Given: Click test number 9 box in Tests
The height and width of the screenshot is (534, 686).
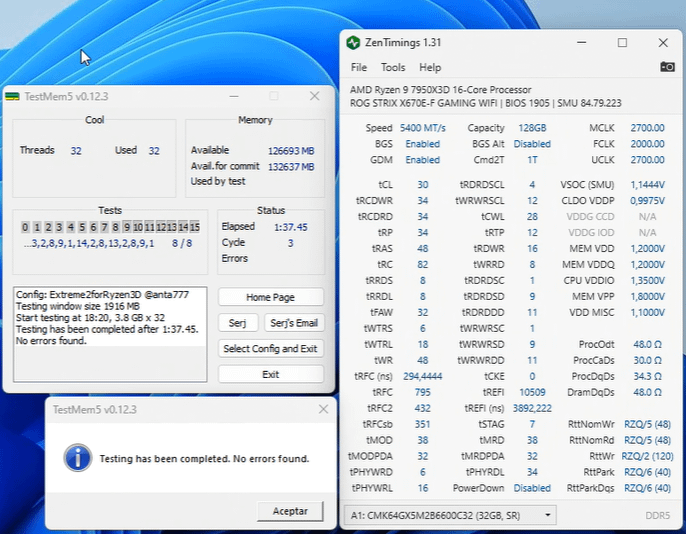Looking at the screenshot, I should (x=127, y=227).
